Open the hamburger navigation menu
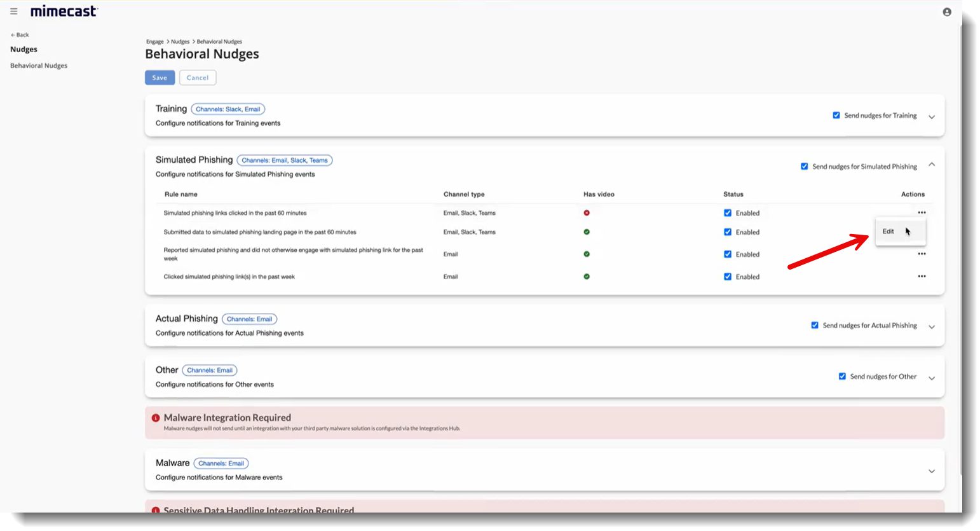The image size is (980, 531). 13,11
